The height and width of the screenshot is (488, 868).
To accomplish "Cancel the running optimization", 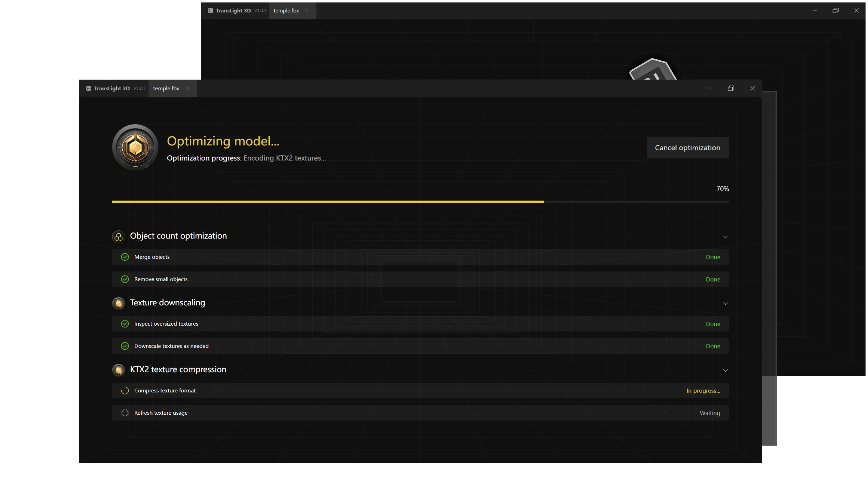I will click(x=687, y=148).
